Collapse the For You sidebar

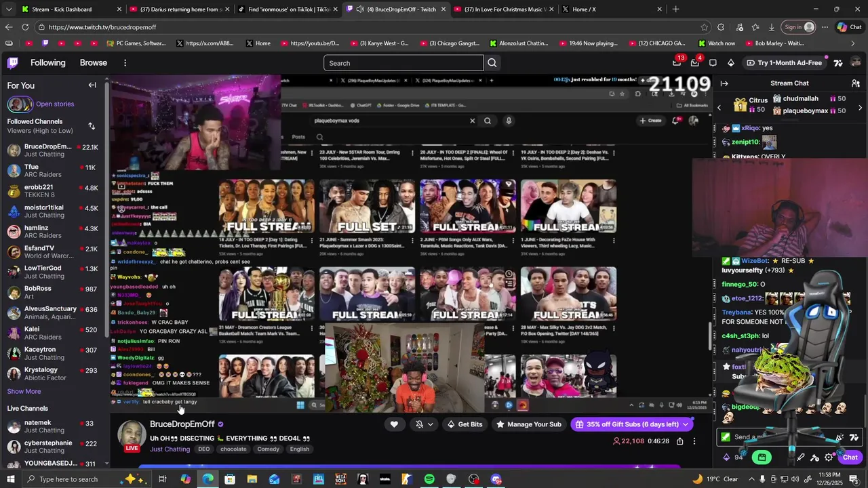[92, 85]
